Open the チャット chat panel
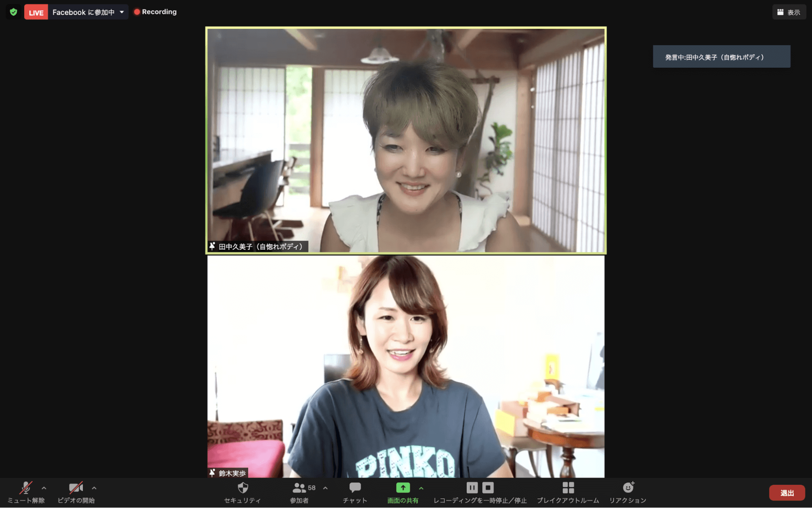The height and width of the screenshot is (508, 812). pyautogui.click(x=355, y=493)
